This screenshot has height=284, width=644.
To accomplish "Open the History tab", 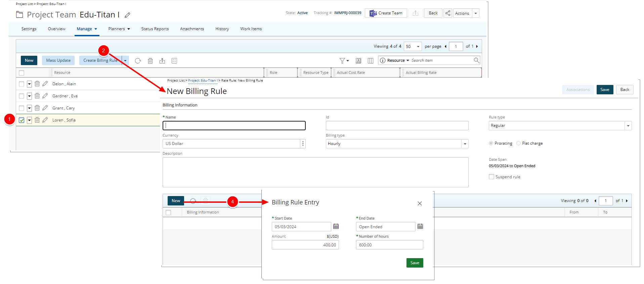I will pos(222,29).
